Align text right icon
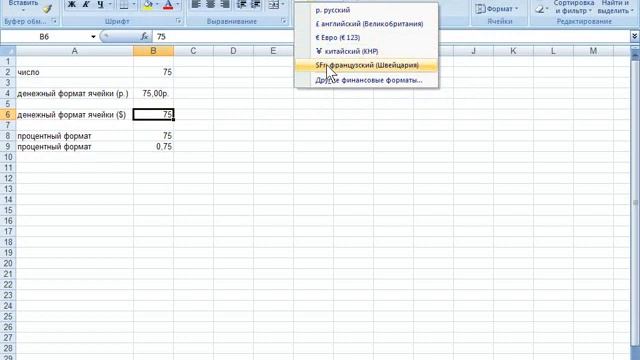The height and width of the screenshot is (360, 640). pos(225,4)
